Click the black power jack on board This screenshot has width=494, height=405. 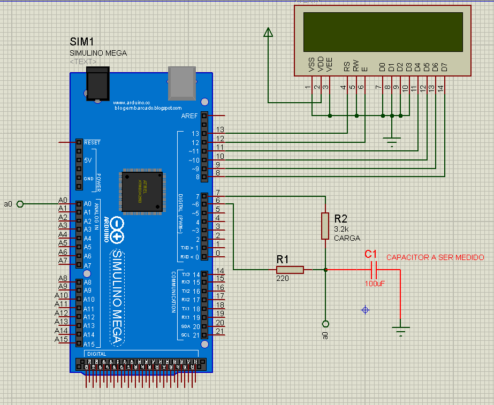pos(98,84)
